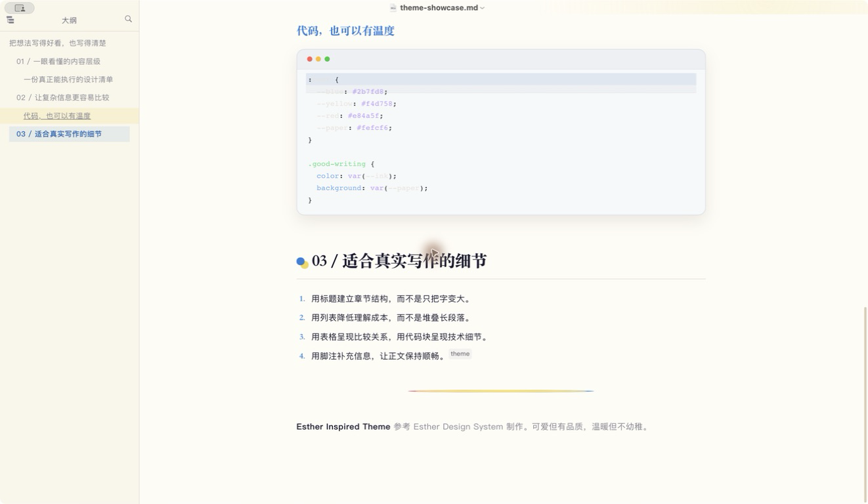Jump to 把想法写得好看，也写得清楚 outline entry
The width and height of the screenshot is (868, 504).
(x=58, y=43)
